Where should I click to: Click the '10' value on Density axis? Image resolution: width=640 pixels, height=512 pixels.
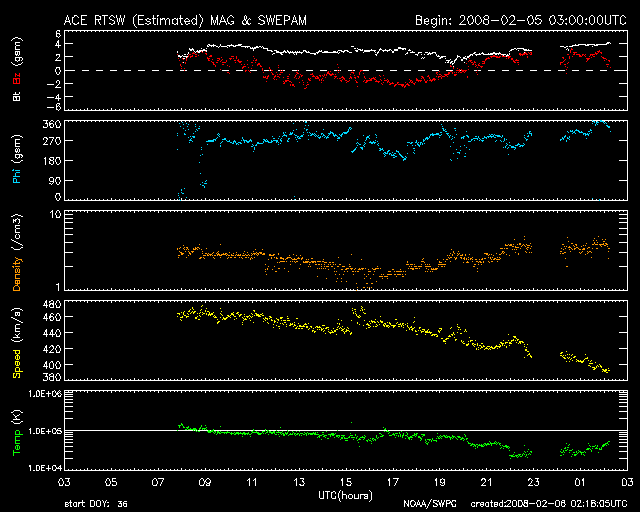[55, 214]
